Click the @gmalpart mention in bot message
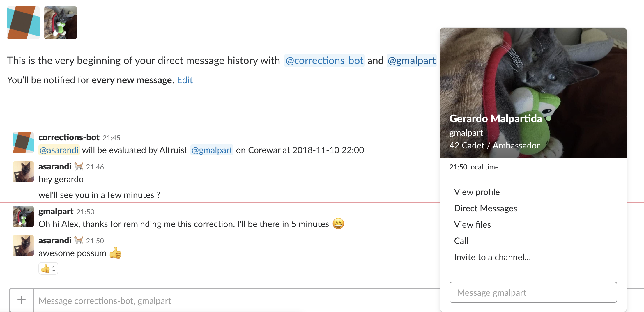This screenshot has height=312, width=644. 212,150
